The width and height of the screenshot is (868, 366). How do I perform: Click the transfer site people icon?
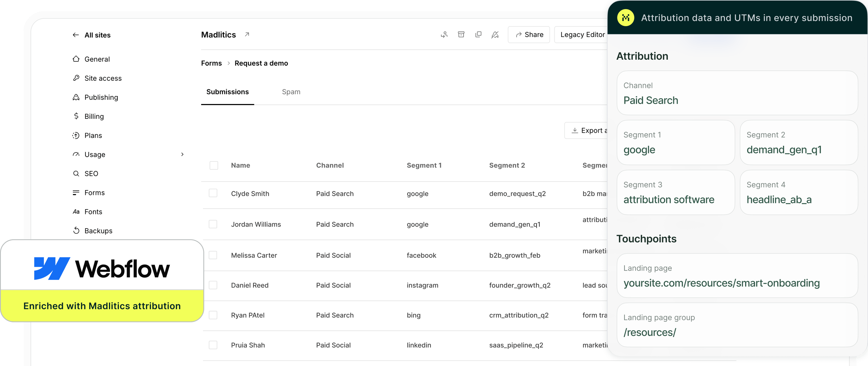pos(444,35)
